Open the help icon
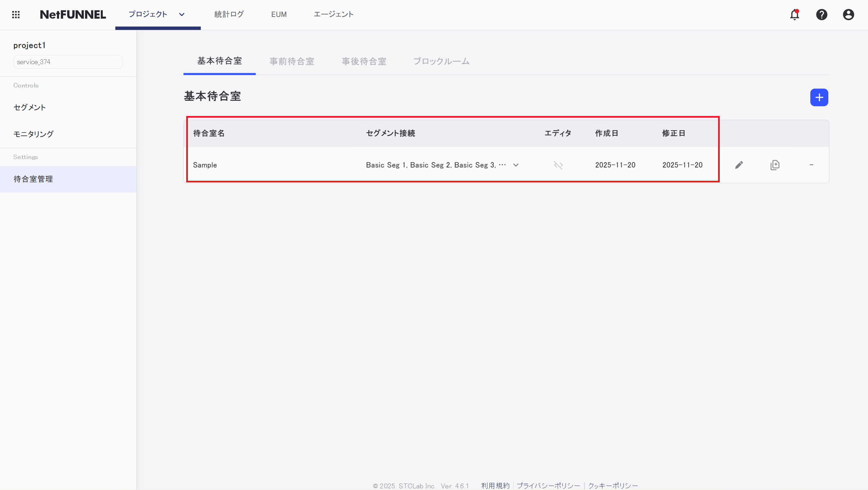This screenshot has width=868, height=490. coord(822,15)
